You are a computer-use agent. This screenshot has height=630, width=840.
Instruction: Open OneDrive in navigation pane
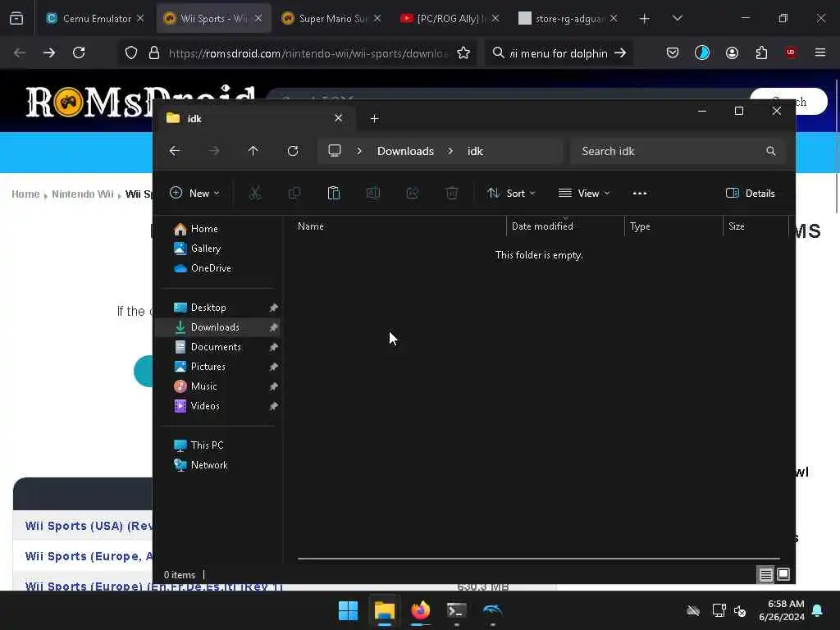211,268
